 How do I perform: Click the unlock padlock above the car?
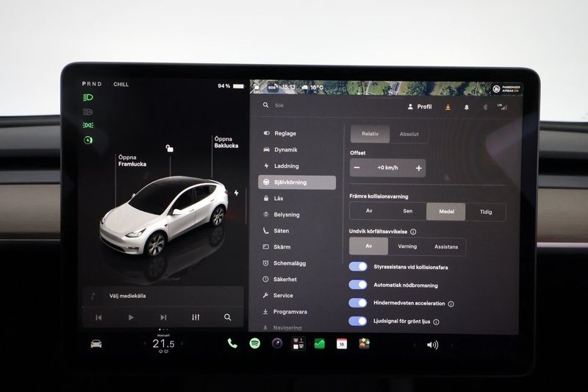(170, 149)
